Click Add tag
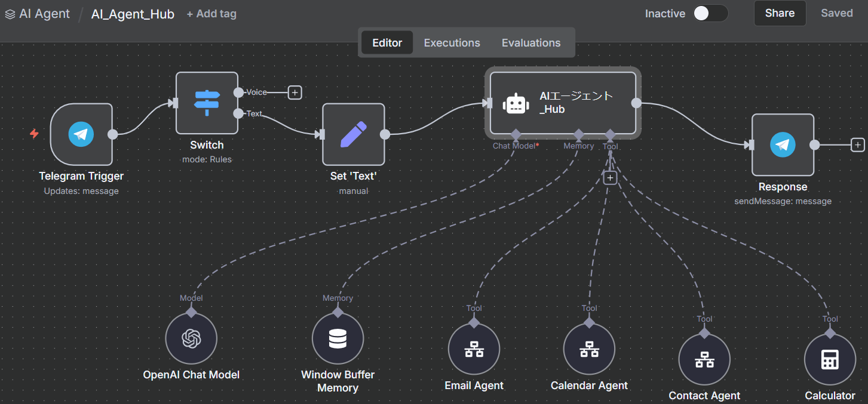This screenshot has height=404, width=868. tap(211, 14)
